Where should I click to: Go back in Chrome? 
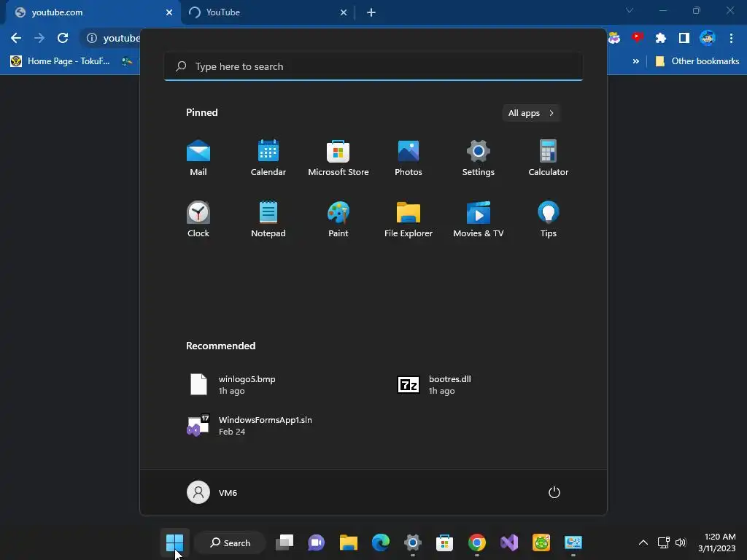click(x=16, y=38)
